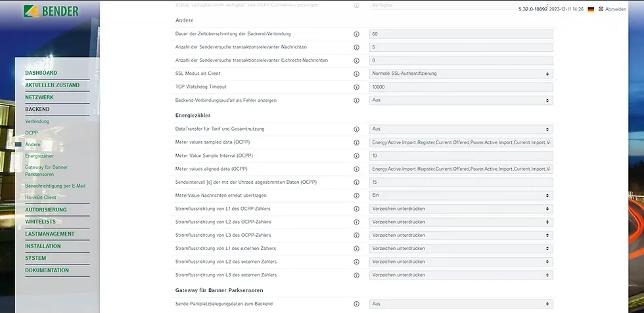The height and width of the screenshot is (313, 644).
Task: Go to HawkBit-Client submenu link
Action: 41,198
